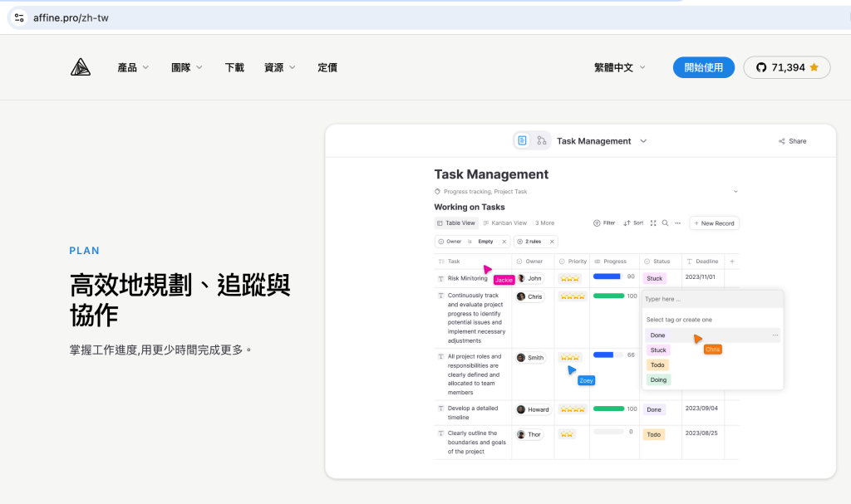851x504 pixels.
Task: Expand the 團隊 menu
Action: coord(187,67)
